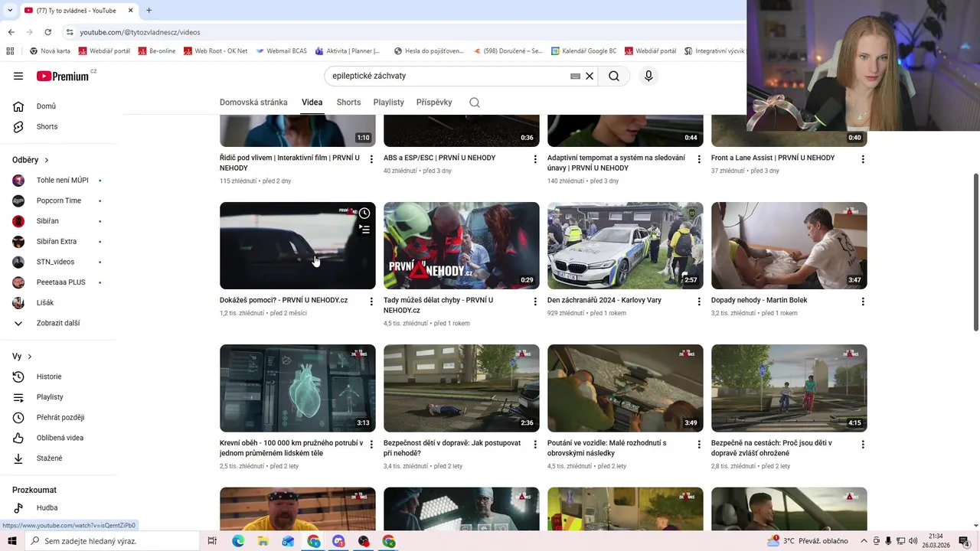This screenshot has width=980, height=551.
Task: Open the on-screen keyboard icon in search box
Action: click(576, 76)
